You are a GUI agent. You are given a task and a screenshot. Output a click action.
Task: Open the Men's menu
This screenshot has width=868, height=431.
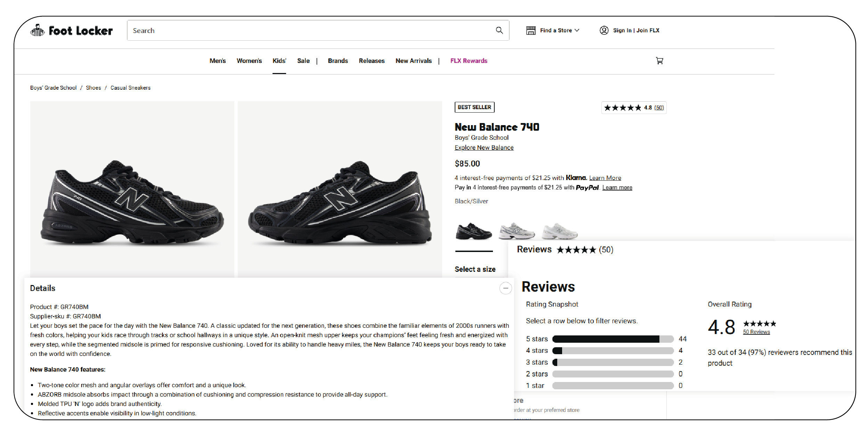(x=218, y=61)
